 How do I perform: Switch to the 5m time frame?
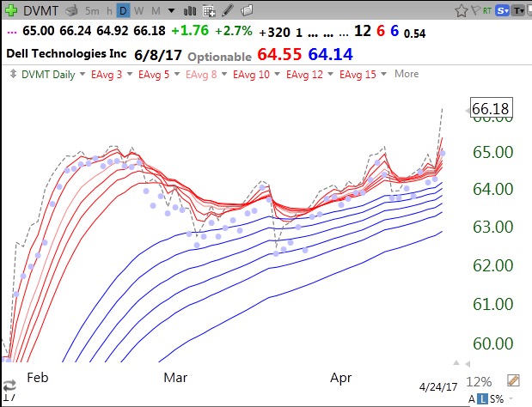pos(92,11)
